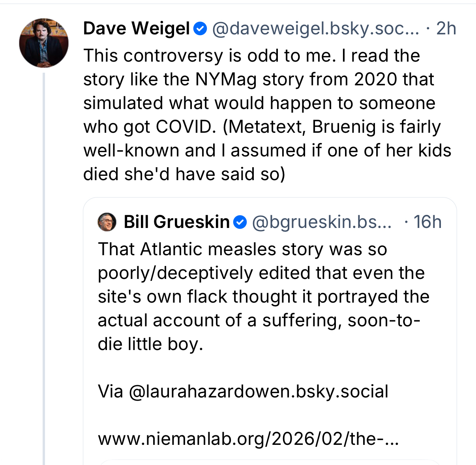
Task: Open the Dave Weigel display name
Action: tap(137, 29)
